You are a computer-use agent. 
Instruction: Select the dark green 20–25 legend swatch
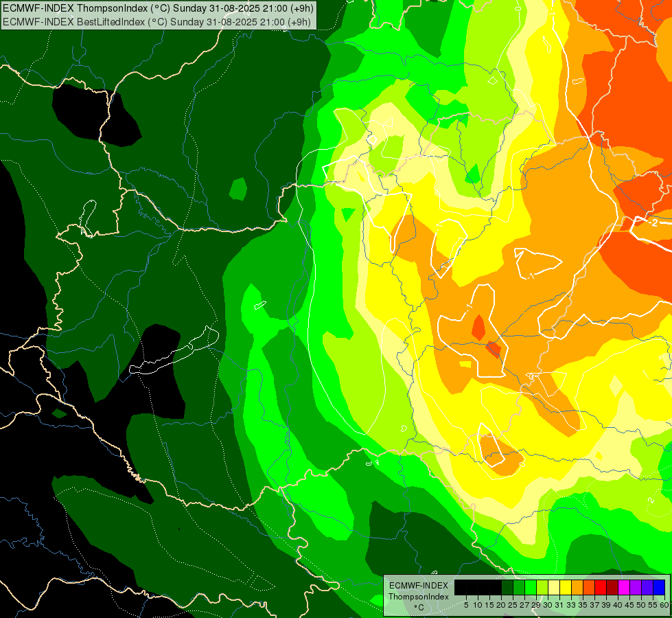pos(507,587)
